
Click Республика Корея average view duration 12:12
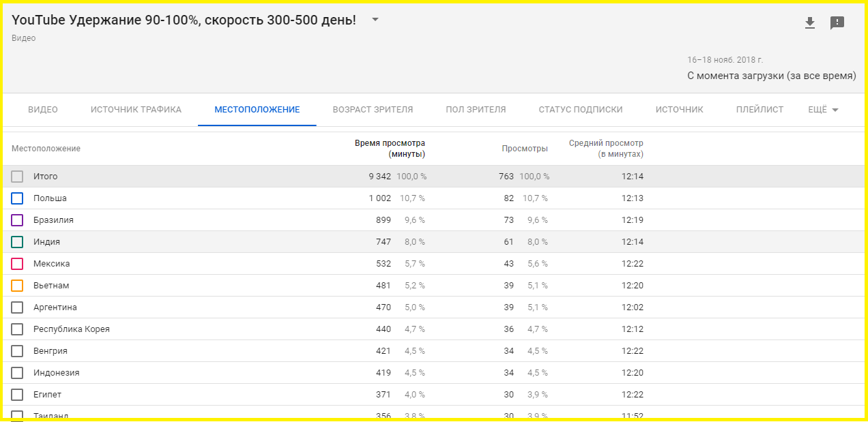(633, 329)
